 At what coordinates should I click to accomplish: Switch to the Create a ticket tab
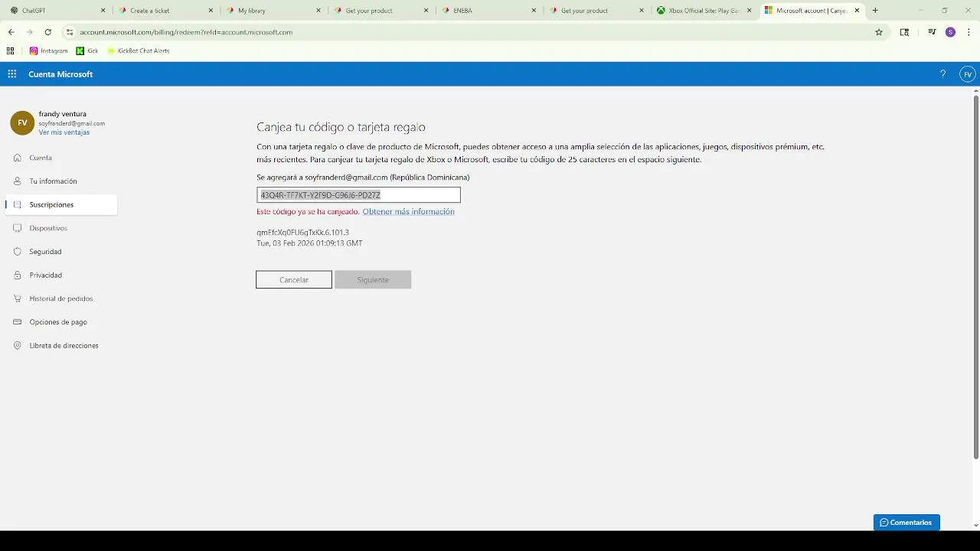[166, 11]
